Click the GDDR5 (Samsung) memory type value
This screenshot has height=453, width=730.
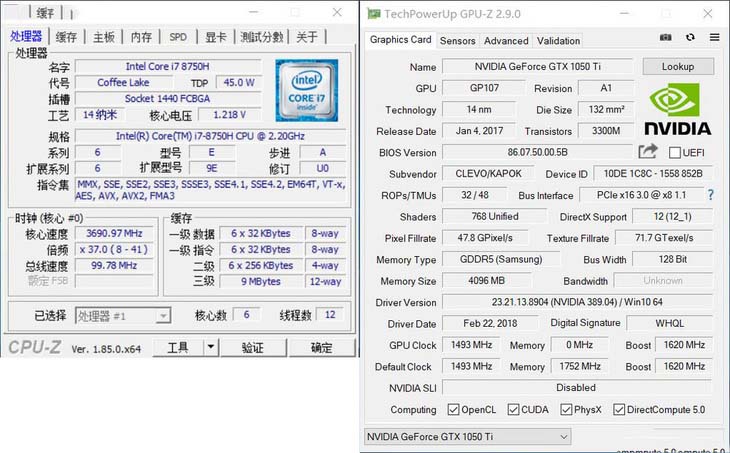point(501,259)
